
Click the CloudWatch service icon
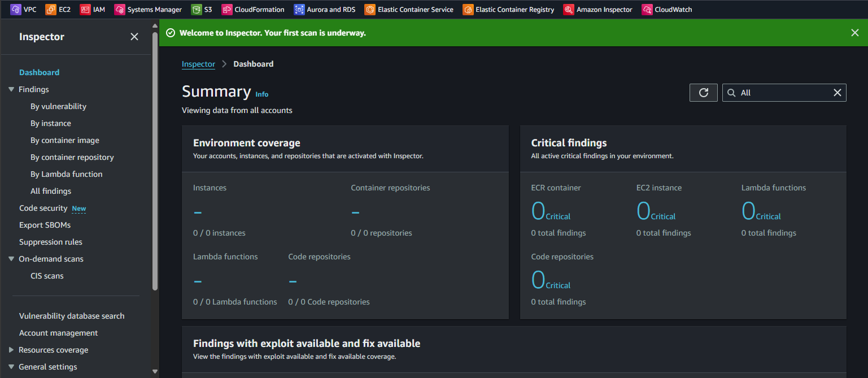point(647,9)
